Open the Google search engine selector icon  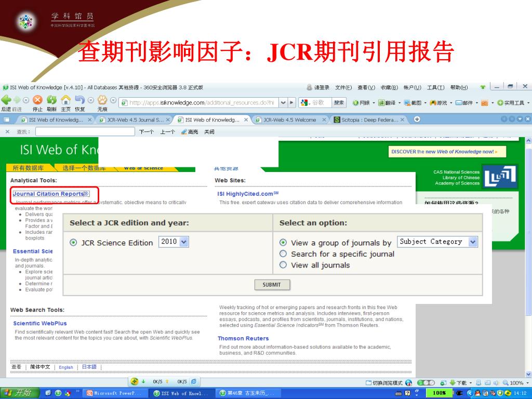coord(304,102)
